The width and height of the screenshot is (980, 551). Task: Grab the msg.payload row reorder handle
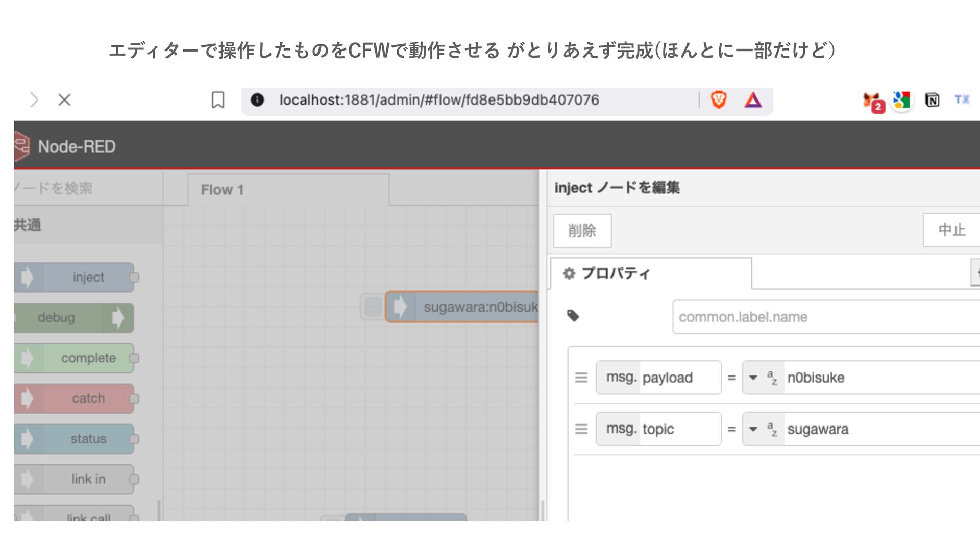(x=581, y=378)
